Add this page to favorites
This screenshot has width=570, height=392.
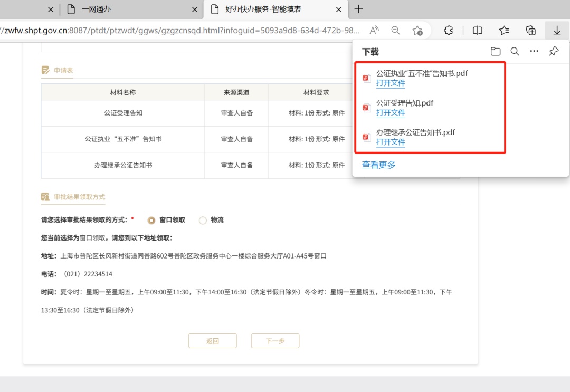pyautogui.click(x=417, y=31)
